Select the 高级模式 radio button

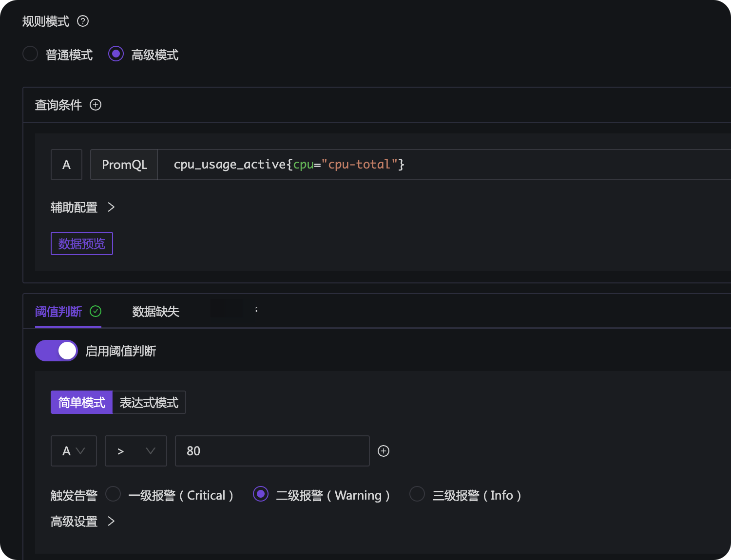coord(116,54)
